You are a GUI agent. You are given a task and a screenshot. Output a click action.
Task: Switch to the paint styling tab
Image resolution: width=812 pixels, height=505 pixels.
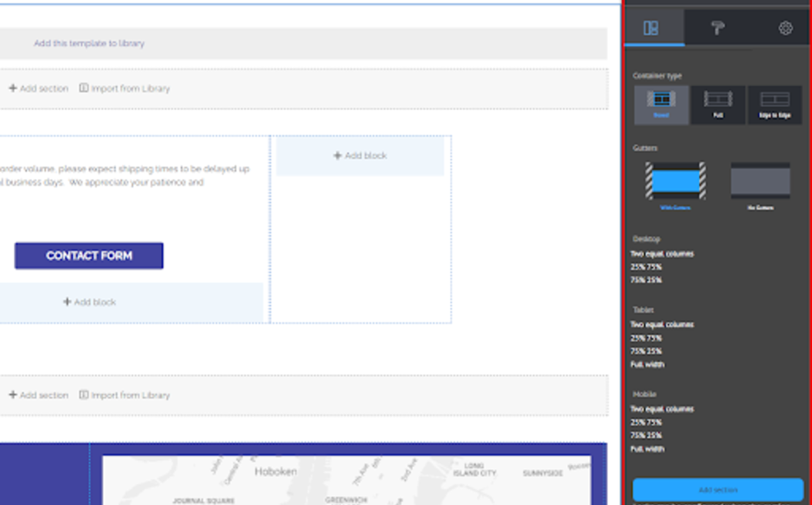pyautogui.click(x=719, y=28)
